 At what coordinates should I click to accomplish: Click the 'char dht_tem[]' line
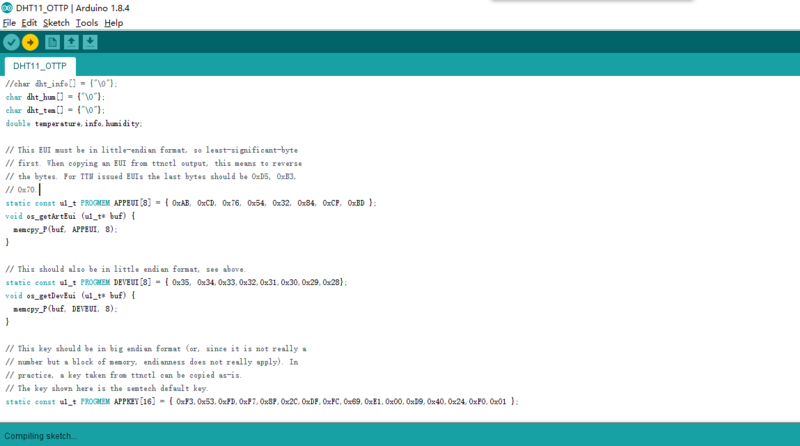pos(55,110)
